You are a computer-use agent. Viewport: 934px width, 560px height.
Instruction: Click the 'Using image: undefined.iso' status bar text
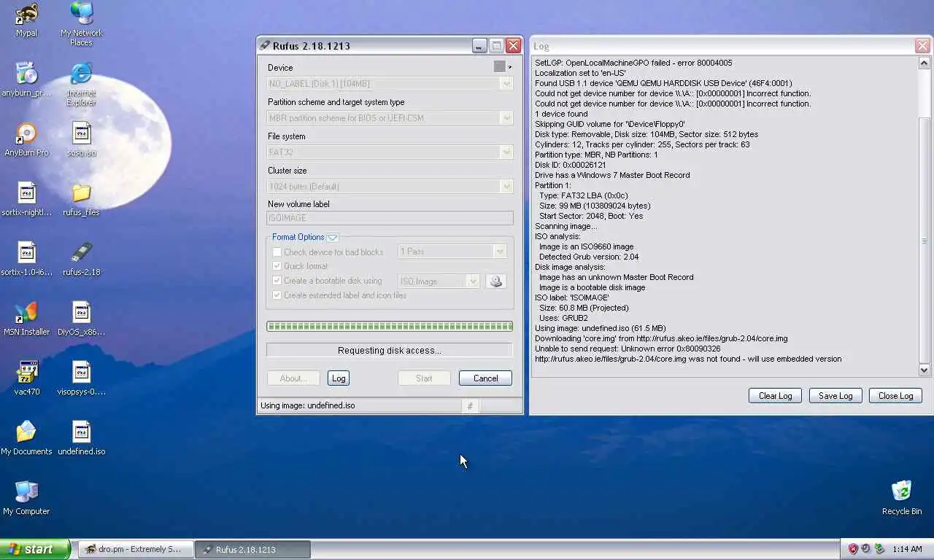pyautogui.click(x=308, y=405)
